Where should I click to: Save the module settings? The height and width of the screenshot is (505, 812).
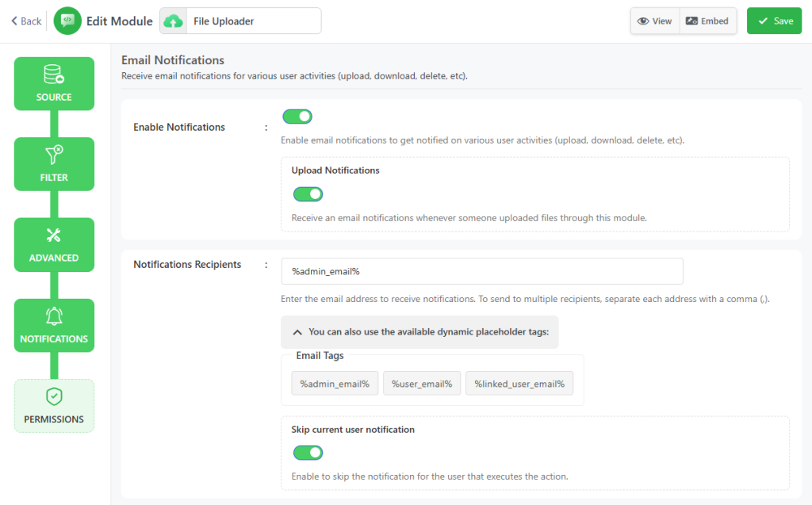tap(775, 21)
